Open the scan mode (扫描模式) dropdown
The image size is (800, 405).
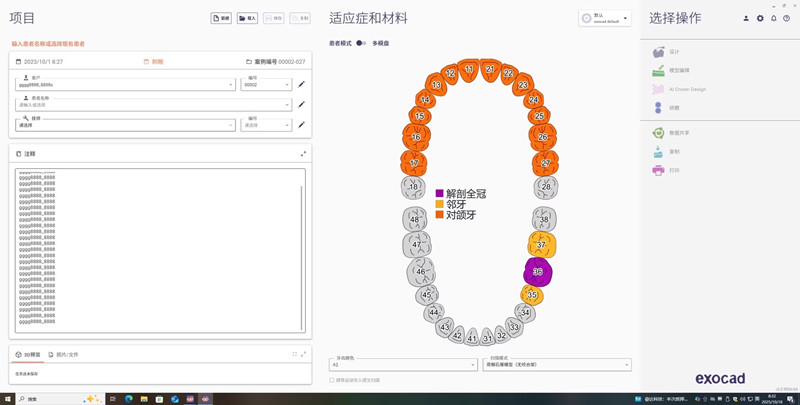click(x=557, y=364)
